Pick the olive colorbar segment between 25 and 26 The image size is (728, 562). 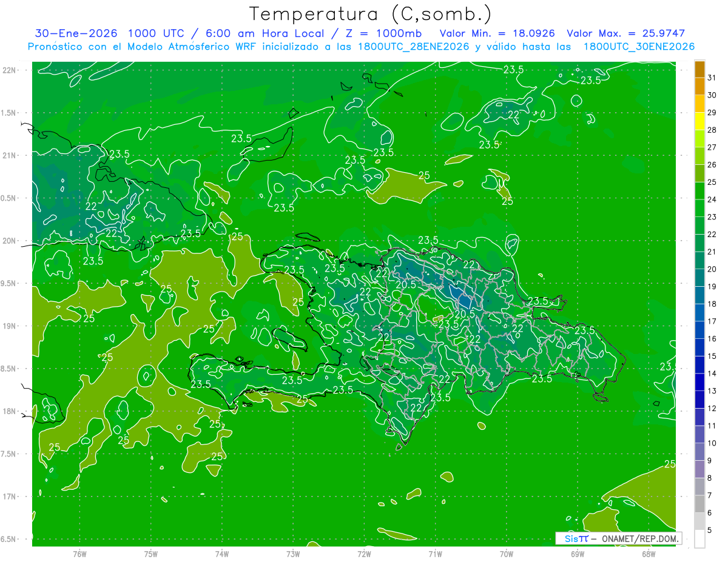[x=699, y=173]
